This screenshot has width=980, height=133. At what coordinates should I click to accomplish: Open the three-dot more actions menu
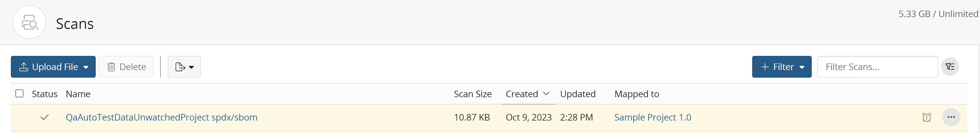(951, 117)
